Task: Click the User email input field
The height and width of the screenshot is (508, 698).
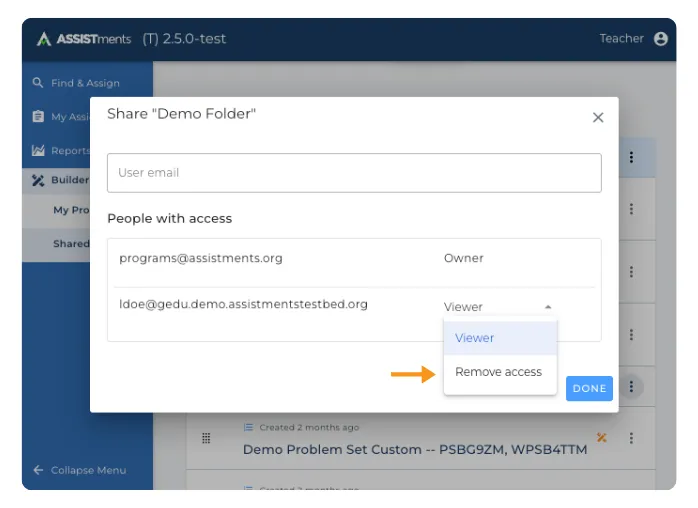Action: (x=354, y=173)
